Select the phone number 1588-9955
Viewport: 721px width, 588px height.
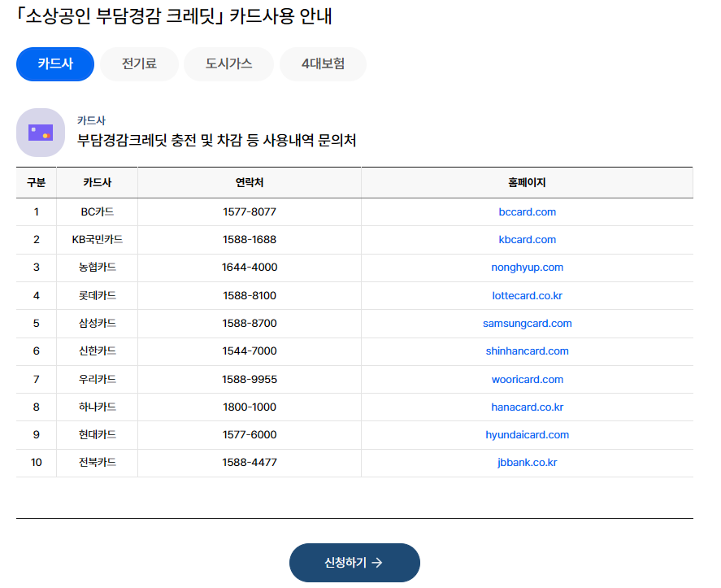click(x=250, y=380)
